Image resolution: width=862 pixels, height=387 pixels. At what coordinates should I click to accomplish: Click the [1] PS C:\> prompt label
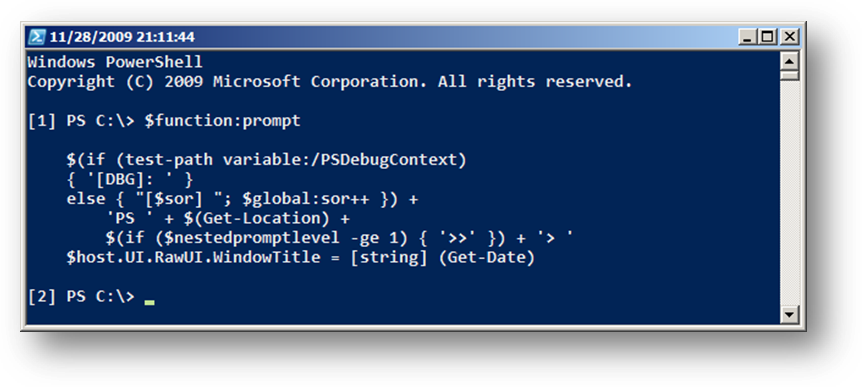click(x=81, y=121)
